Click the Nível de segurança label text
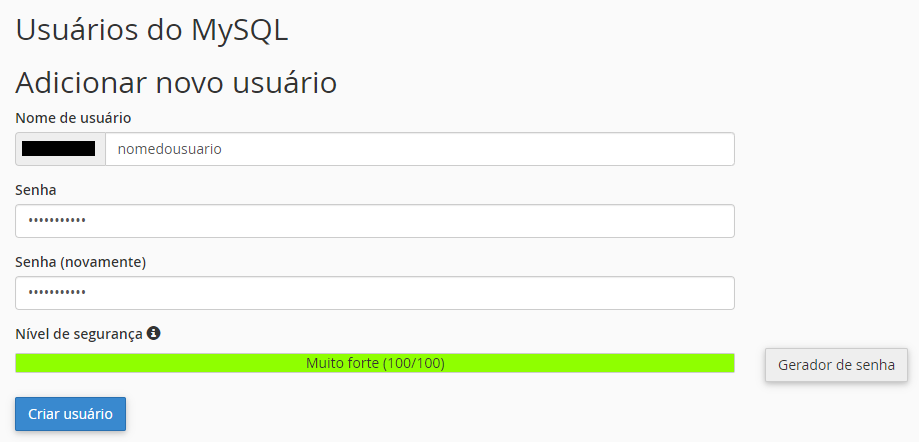 [x=79, y=334]
